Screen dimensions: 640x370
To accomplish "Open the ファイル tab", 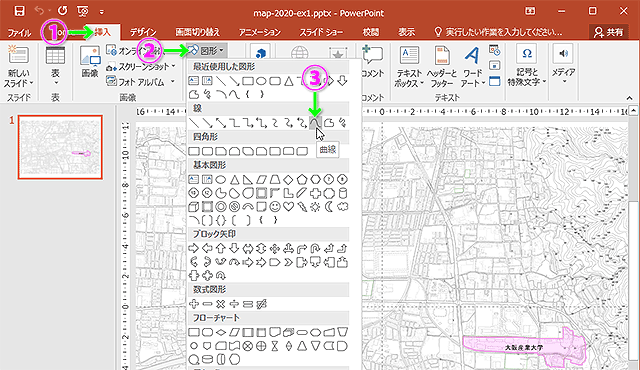I will pos(19,32).
